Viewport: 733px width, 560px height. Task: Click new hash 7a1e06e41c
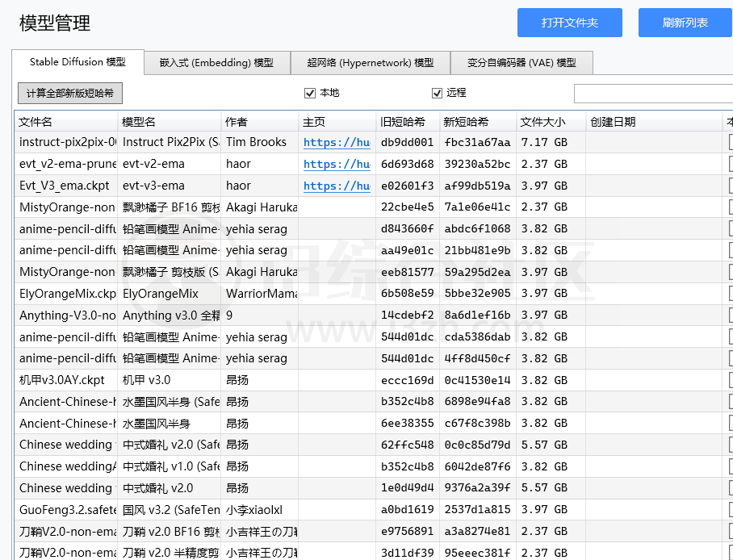(x=478, y=207)
